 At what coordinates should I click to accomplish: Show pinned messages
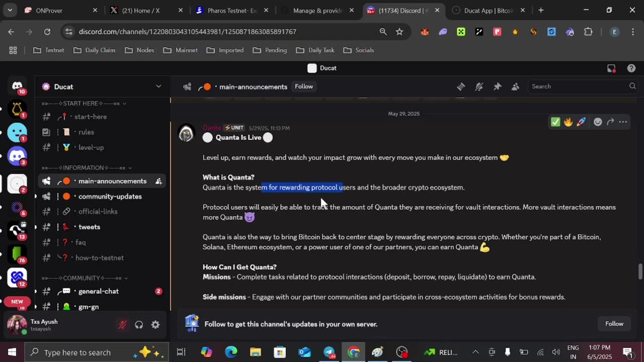497,86
